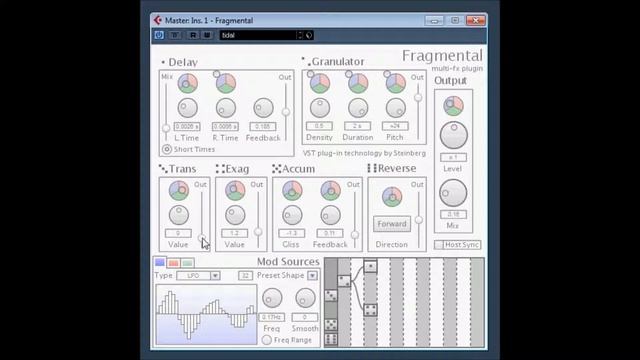This screenshot has height=360, width=640.
Task: Check the Host Sync checkbox
Action: click(x=438, y=244)
